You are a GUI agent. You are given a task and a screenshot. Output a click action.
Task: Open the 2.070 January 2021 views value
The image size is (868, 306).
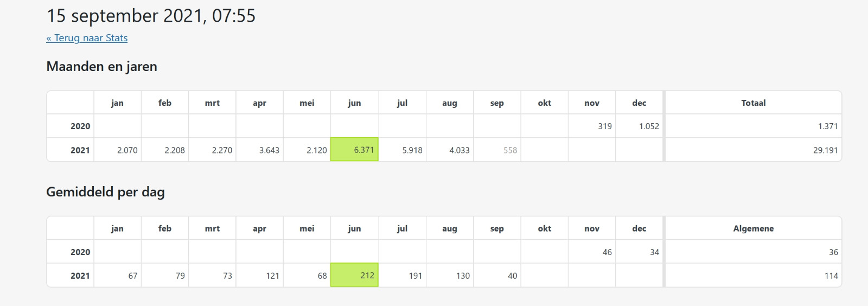[x=127, y=150]
